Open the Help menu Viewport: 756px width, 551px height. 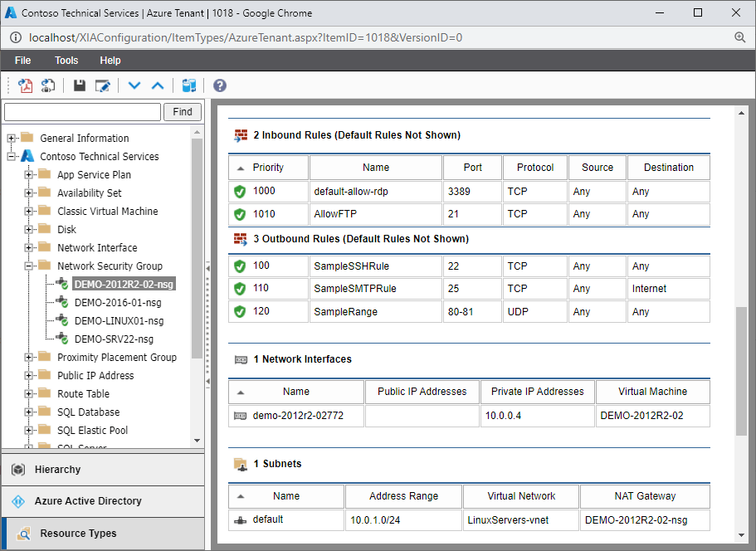click(x=110, y=61)
